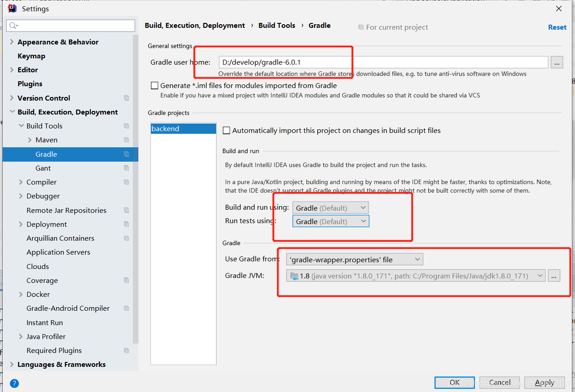Viewport: 575px width, 392px height.
Task: Browse for Gradle JVM path button
Action: click(554, 276)
